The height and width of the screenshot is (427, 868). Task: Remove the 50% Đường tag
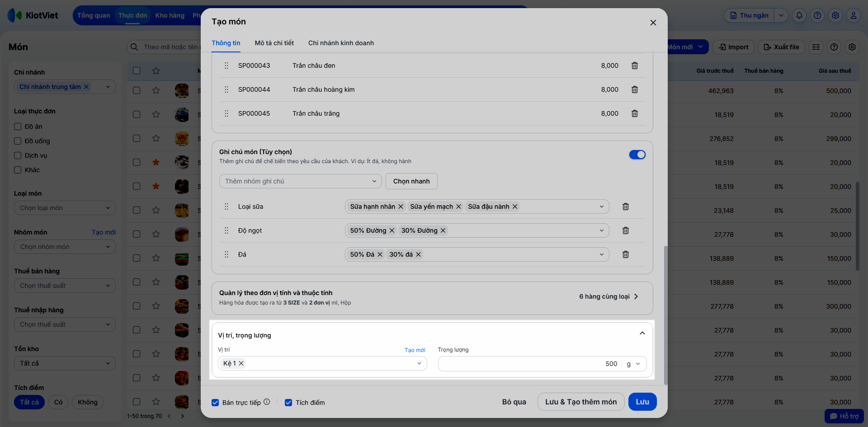(x=392, y=230)
